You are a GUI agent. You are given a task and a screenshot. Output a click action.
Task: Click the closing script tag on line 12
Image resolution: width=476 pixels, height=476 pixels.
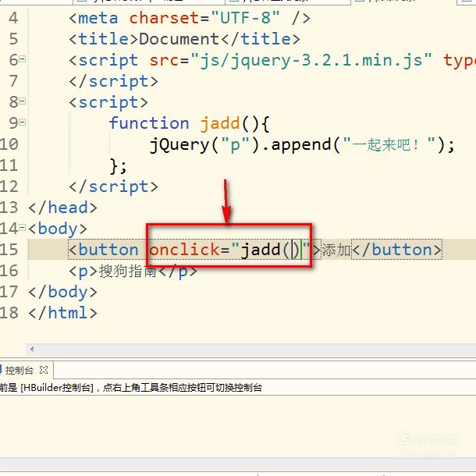tap(113, 186)
